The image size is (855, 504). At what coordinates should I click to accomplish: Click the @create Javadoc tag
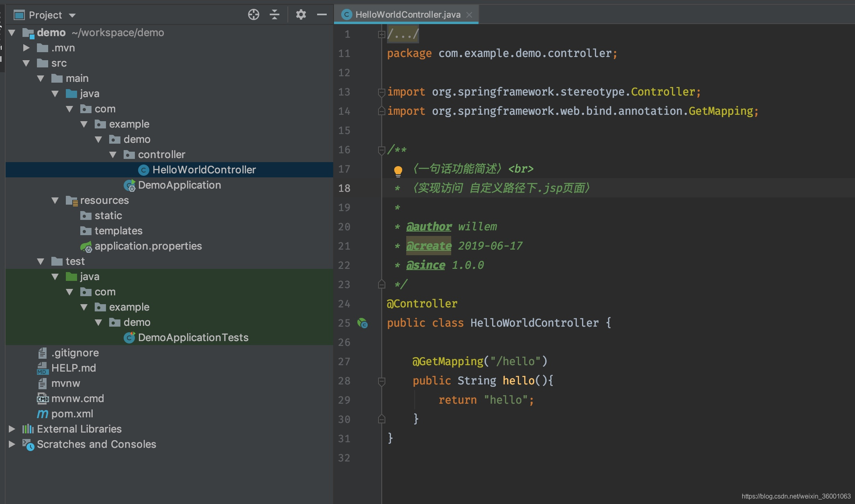click(429, 246)
